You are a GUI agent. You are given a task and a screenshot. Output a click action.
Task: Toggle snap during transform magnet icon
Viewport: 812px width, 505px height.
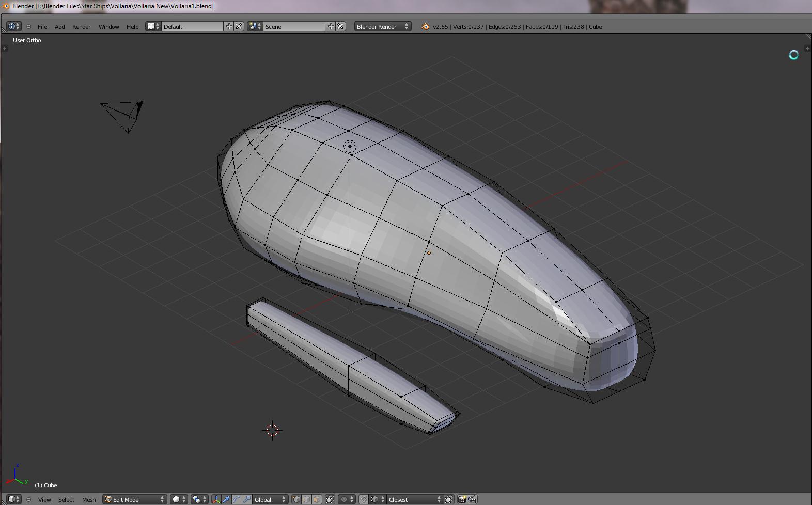click(364, 499)
